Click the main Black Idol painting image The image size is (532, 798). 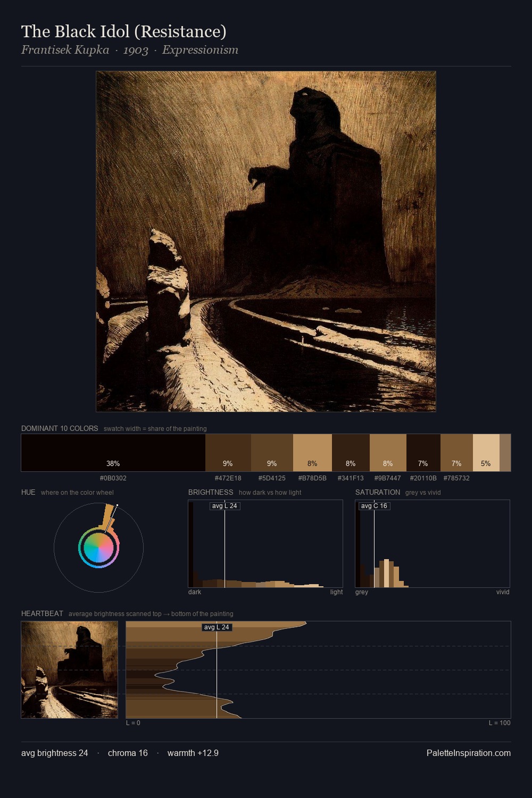pos(266,242)
